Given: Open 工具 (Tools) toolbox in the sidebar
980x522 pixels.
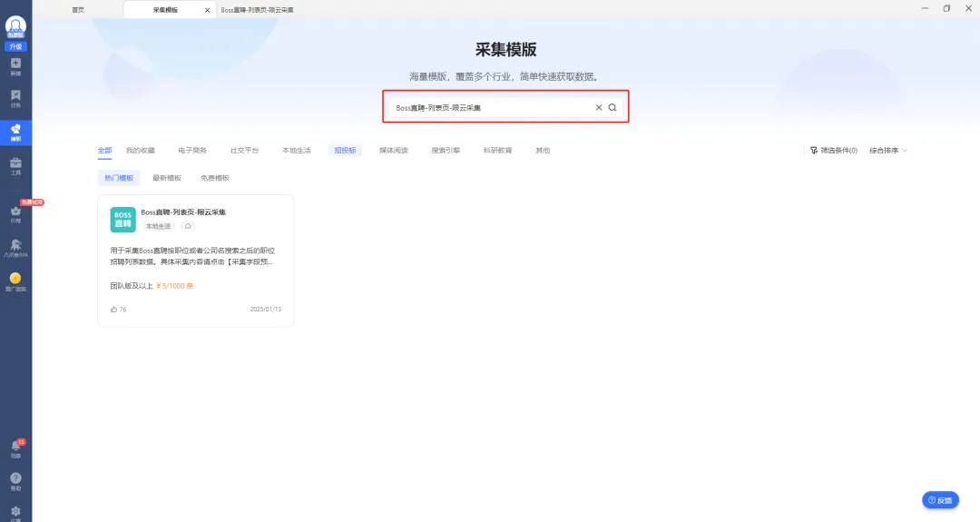Looking at the screenshot, I should click(x=15, y=165).
